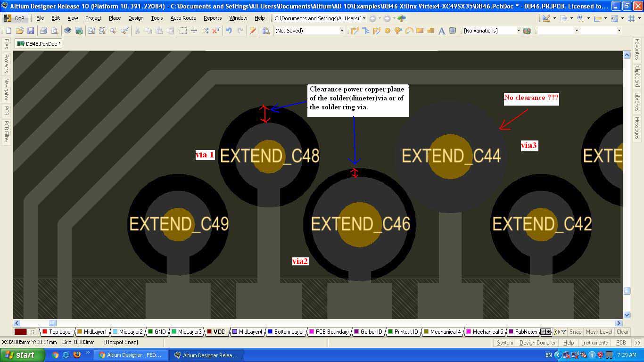This screenshot has height=362, width=644.
Task: Switch to the GND layer tab
Action: click(160, 332)
